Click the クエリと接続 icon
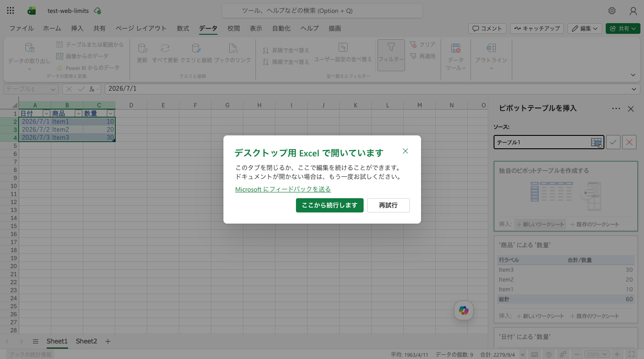Viewport: 644px width, 359px height. [x=196, y=48]
